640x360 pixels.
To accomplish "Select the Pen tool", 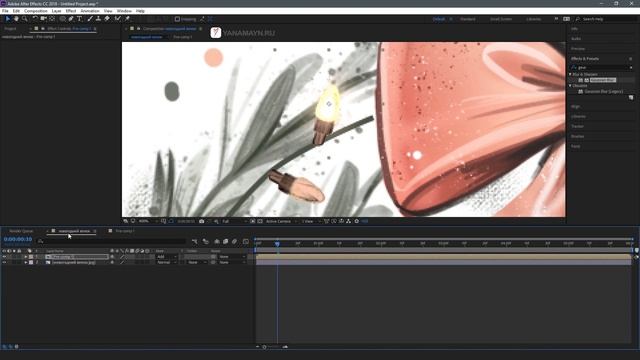I will (71, 19).
